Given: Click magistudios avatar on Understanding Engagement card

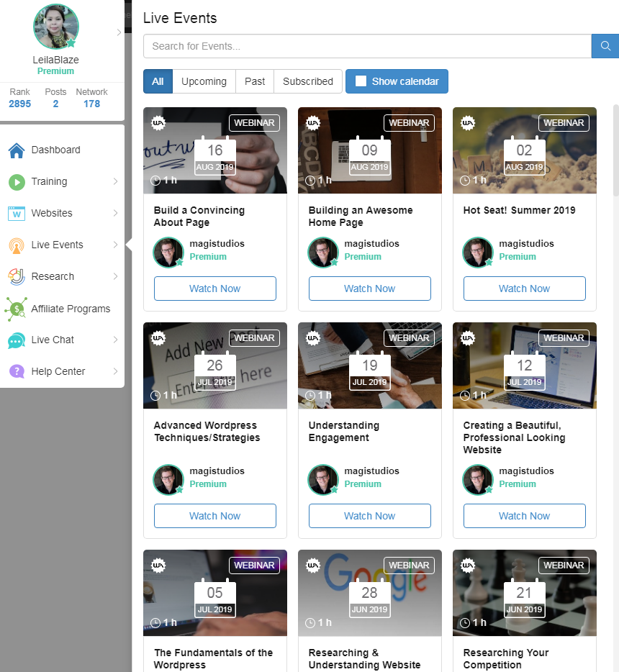Looking at the screenshot, I should click(323, 479).
